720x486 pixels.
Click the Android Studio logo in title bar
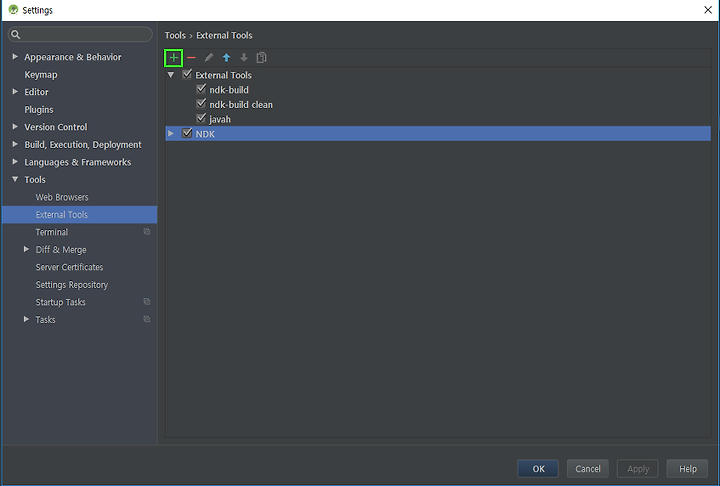click(x=13, y=10)
